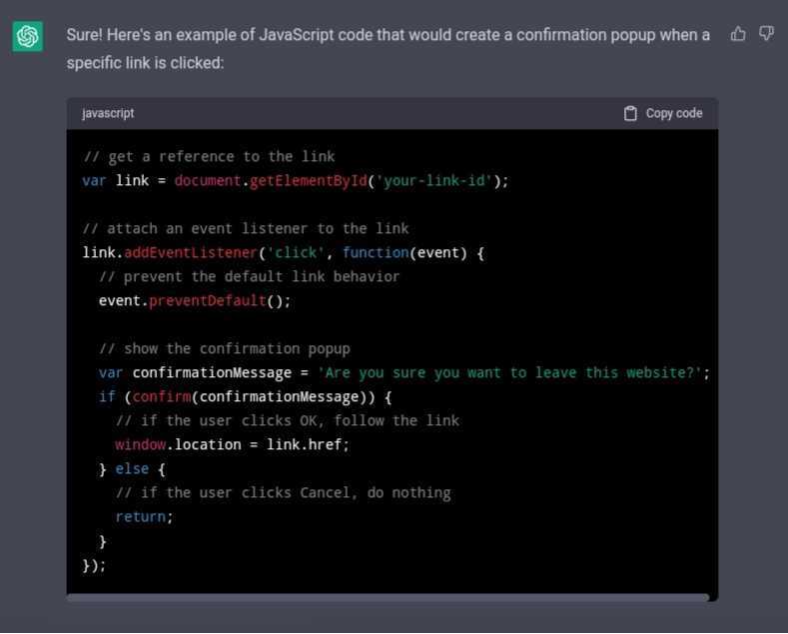Viewport: 788px width, 634px height.
Task: Click the getElementById method text
Action: [309, 181]
